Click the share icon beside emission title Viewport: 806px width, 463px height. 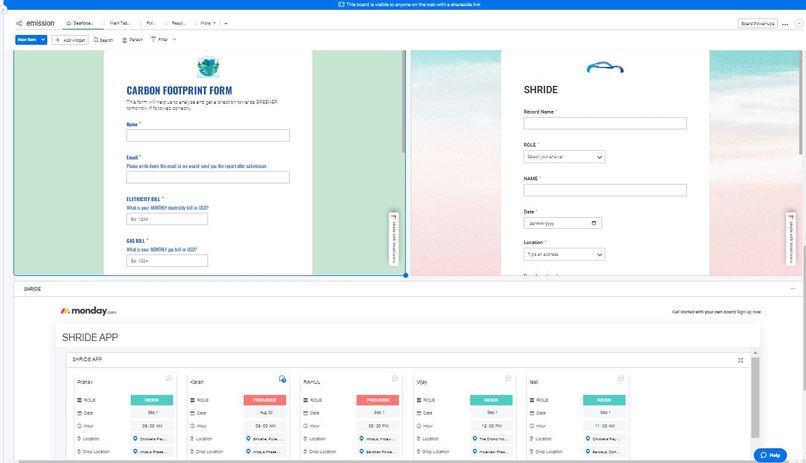tap(19, 23)
